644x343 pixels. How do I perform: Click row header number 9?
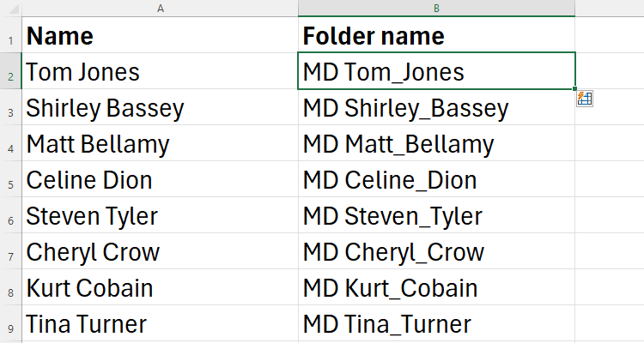click(x=9, y=328)
